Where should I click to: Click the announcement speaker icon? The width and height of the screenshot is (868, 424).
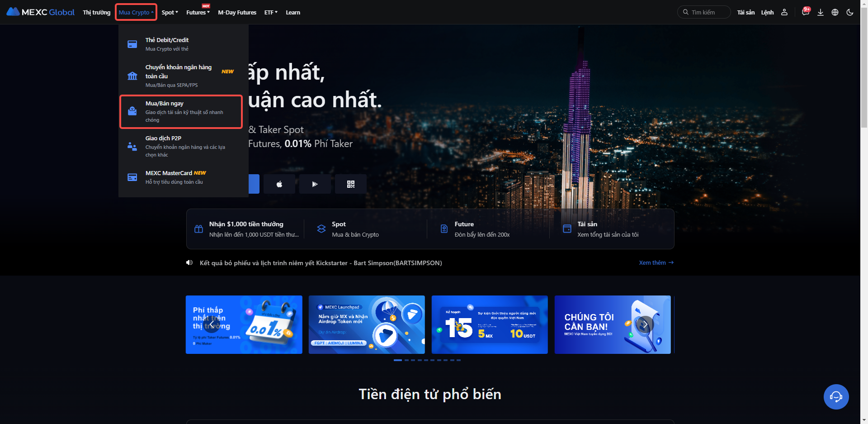[189, 263]
